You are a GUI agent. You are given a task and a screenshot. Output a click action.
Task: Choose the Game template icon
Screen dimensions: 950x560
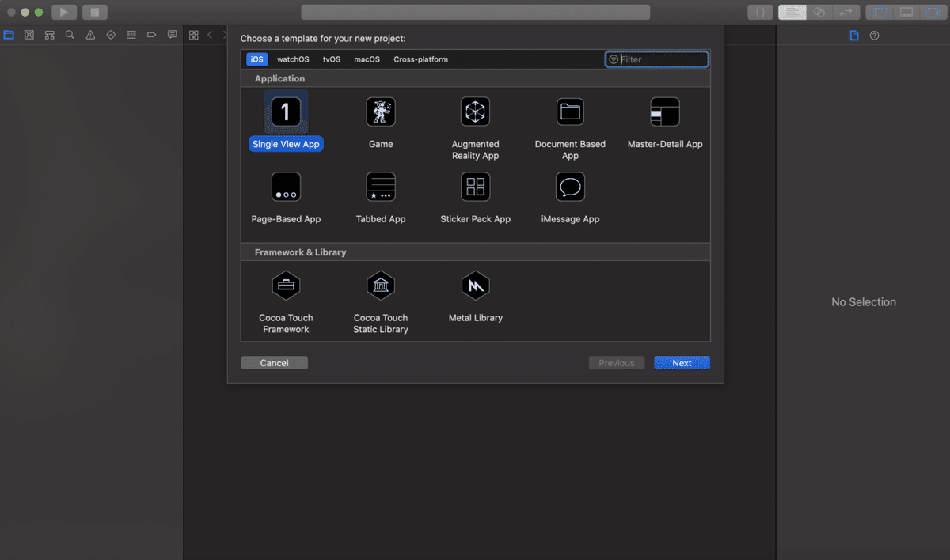(381, 112)
